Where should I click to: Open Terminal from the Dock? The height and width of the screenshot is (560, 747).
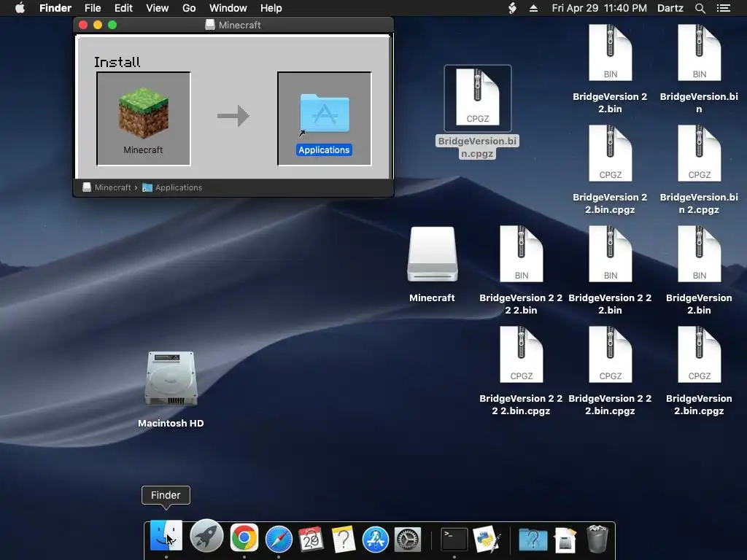[x=454, y=539]
